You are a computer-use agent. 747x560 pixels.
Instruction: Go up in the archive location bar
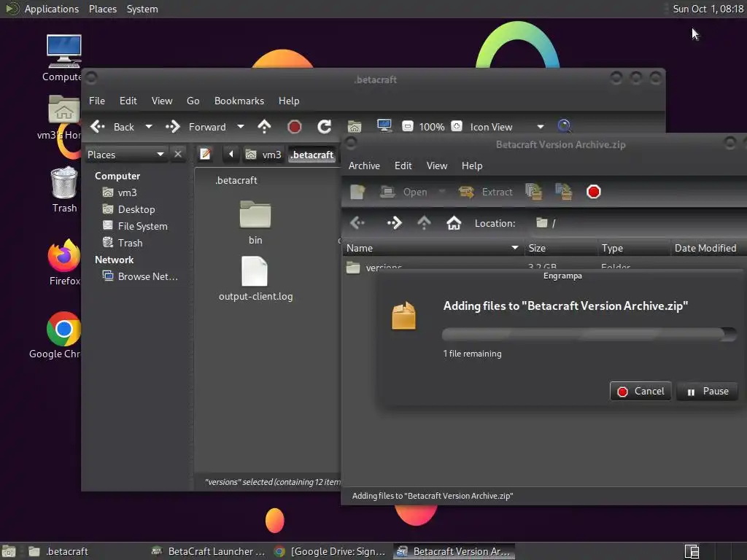point(424,223)
